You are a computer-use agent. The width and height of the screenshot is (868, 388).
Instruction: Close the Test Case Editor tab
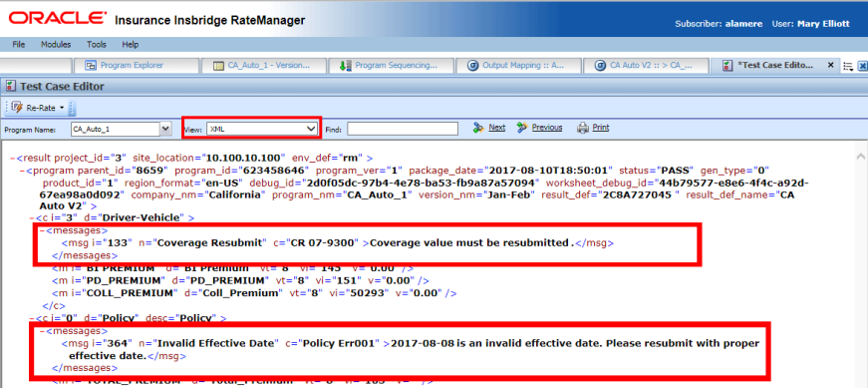[830, 65]
